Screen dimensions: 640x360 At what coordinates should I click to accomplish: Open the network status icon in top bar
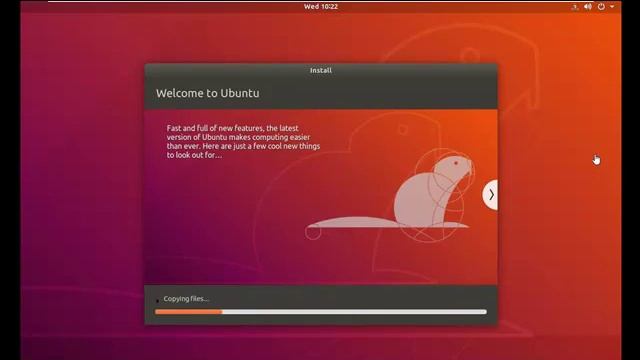pos(575,7)
